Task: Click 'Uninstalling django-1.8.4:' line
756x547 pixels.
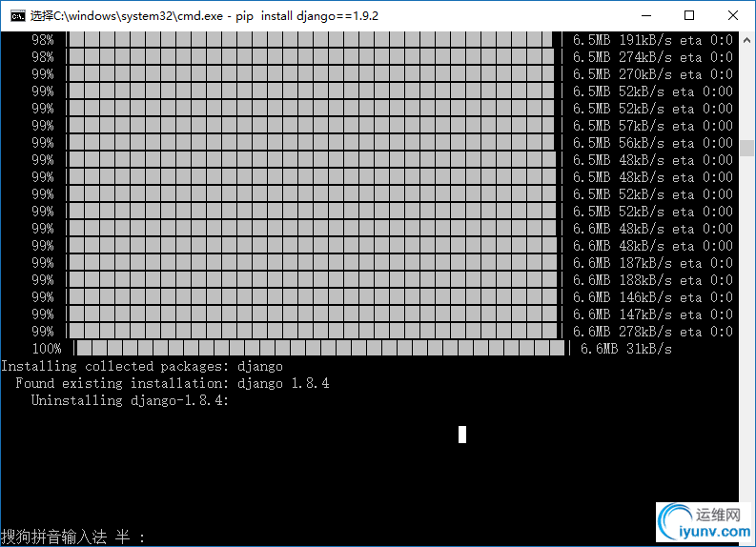Action: pos(130,400)
